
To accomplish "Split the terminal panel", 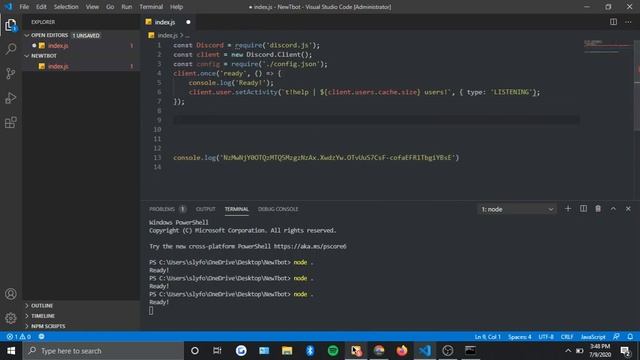I will click(583, 209).
